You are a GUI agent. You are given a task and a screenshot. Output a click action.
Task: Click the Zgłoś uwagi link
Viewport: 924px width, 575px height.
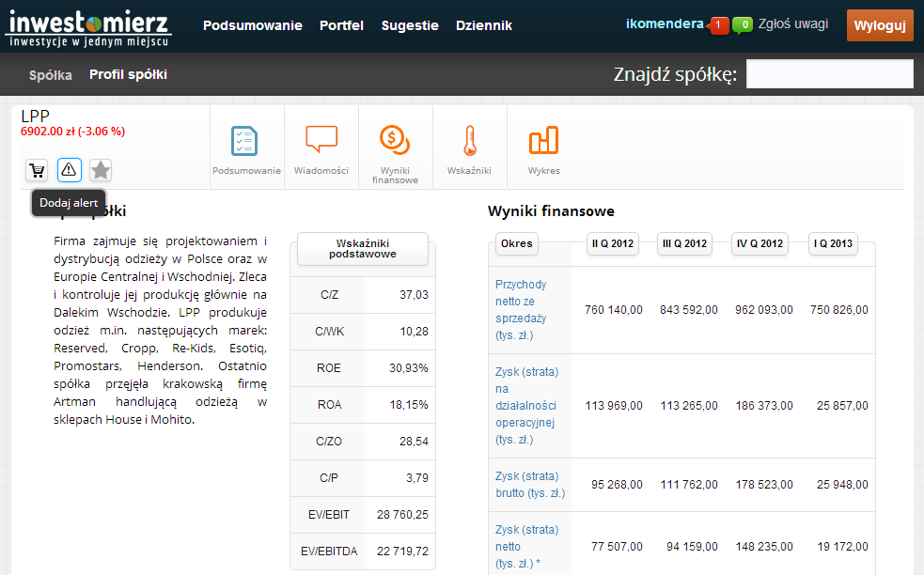click(793, 24)
